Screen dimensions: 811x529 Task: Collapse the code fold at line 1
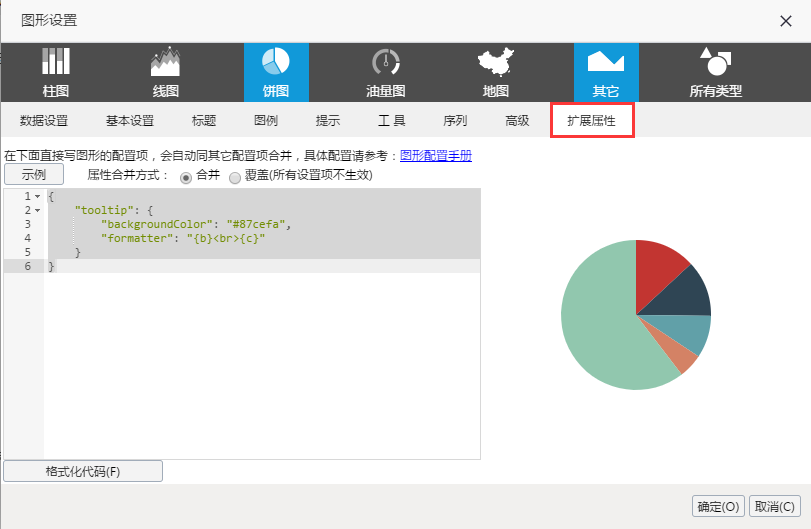37,197
